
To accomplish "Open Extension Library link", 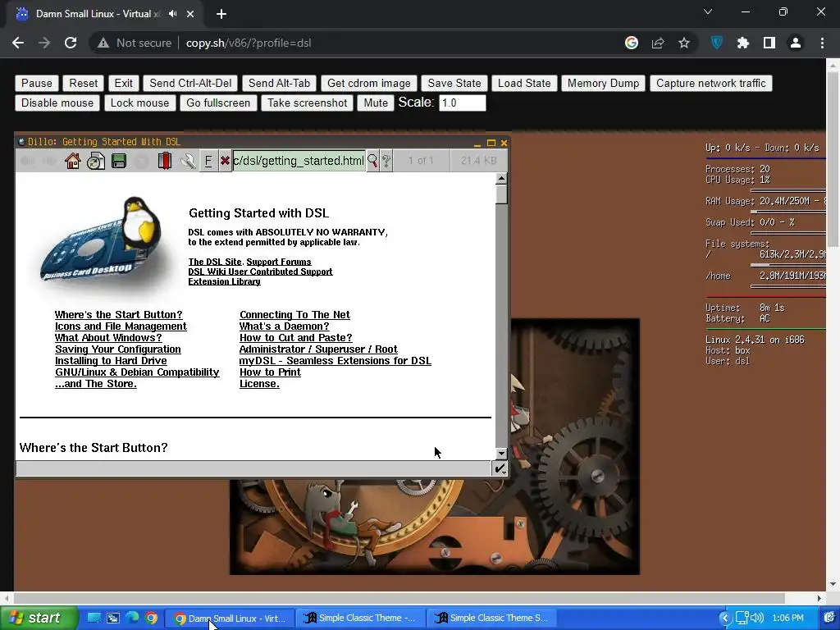I will pyautogui.click(x=224, y=282).
